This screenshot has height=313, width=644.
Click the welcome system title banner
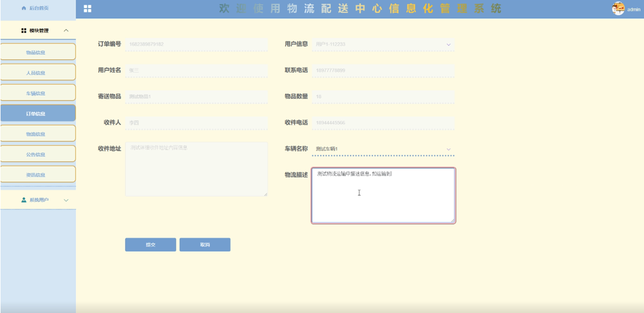coord(360,9)
